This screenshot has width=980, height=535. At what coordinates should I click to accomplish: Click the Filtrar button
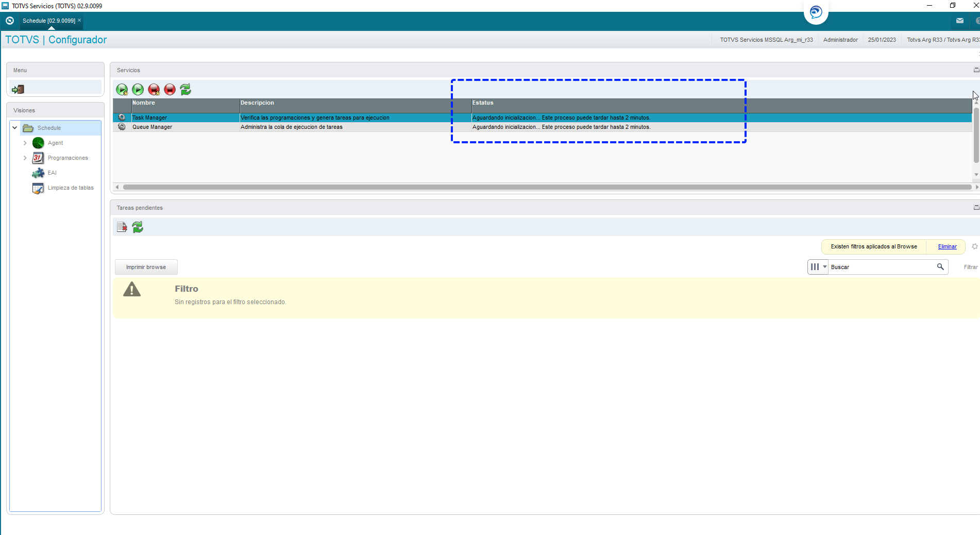pos(971,267)
